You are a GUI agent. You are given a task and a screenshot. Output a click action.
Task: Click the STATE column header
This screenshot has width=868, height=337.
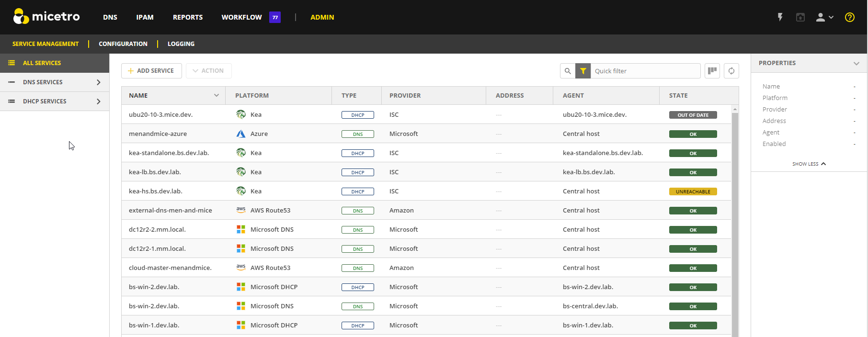699,95
